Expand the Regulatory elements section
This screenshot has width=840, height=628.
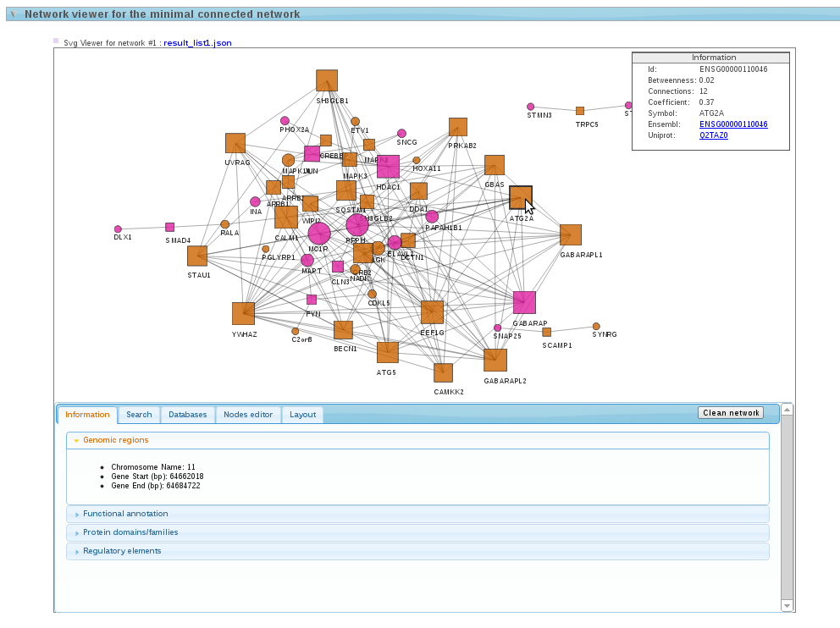tap(122, 551)
